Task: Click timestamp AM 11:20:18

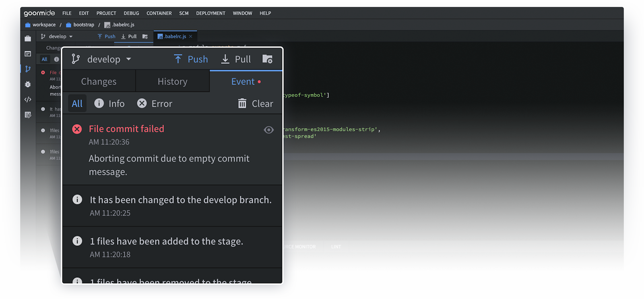Action: click(x=110, y=255)
